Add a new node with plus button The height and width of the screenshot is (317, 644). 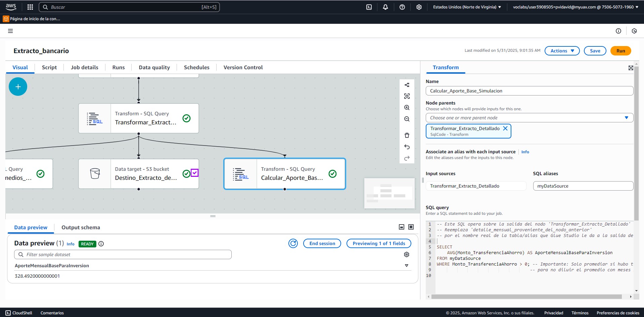point(18,87)
